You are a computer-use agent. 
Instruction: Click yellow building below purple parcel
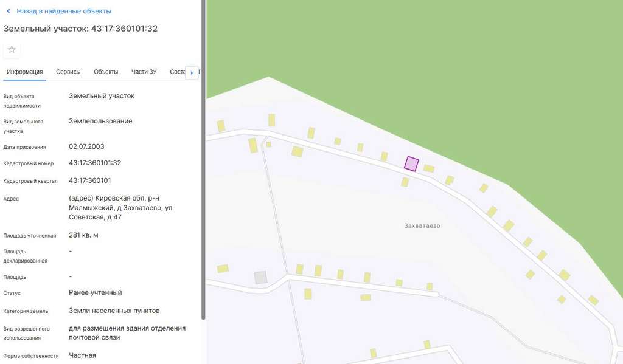(x=405, y=182)
